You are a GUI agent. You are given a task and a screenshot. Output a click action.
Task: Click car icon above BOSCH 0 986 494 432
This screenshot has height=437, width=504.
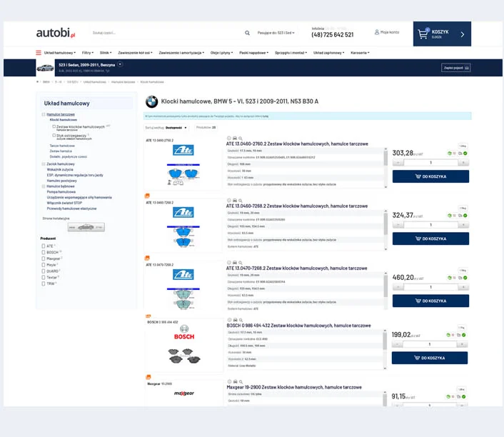236,320
